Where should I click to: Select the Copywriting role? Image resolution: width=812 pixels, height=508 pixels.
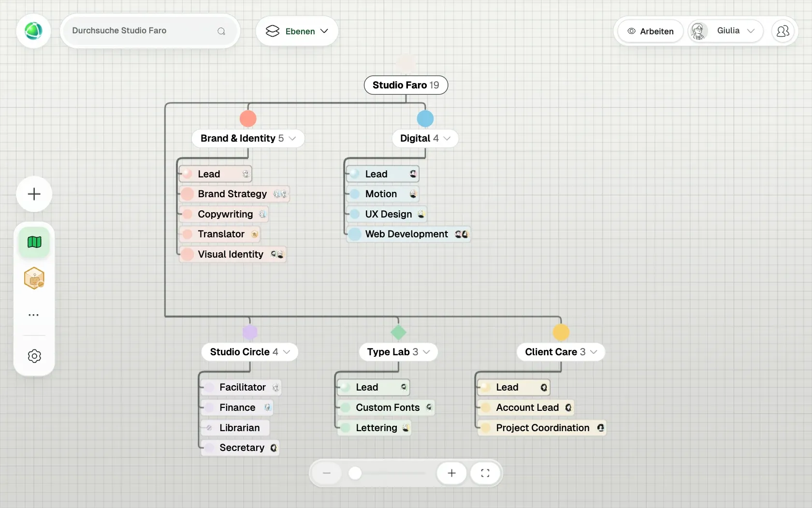coord(224,214)
